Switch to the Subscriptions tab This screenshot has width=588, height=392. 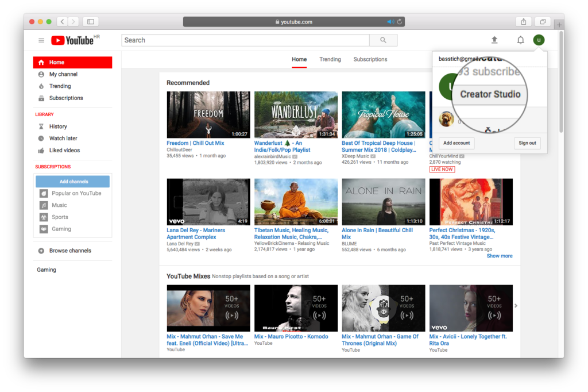(x=370, y=59)
